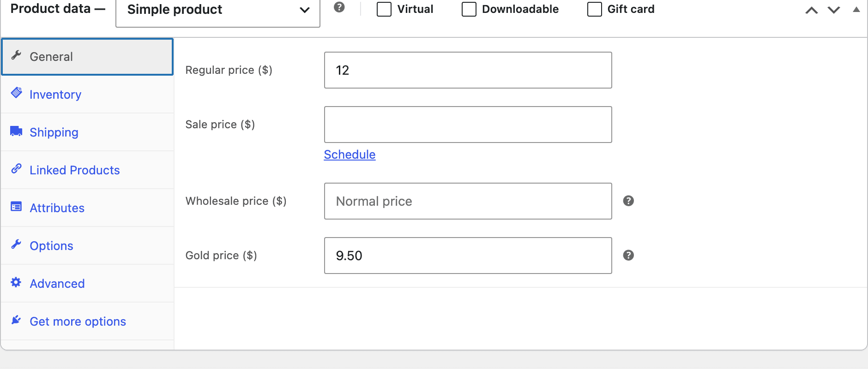Click the Sale price ($) label

pos(220,125)
